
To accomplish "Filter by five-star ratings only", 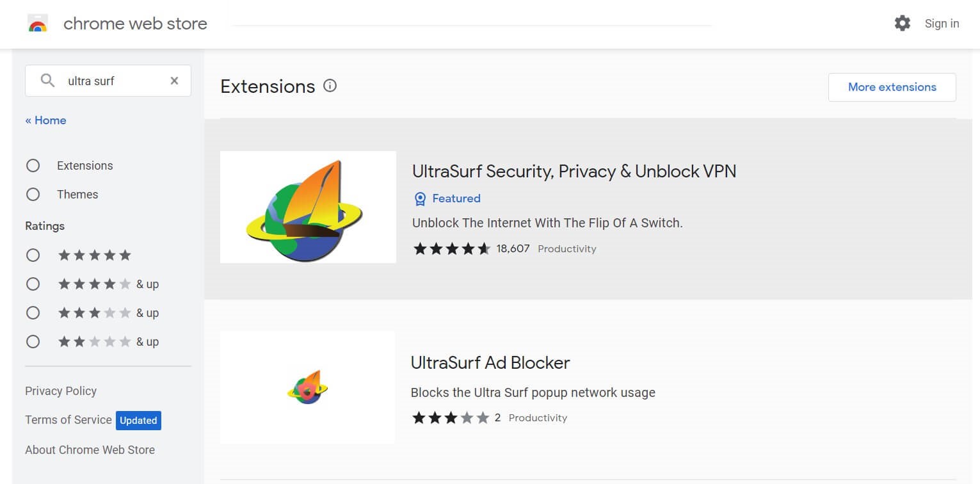I will coord(33,255).
